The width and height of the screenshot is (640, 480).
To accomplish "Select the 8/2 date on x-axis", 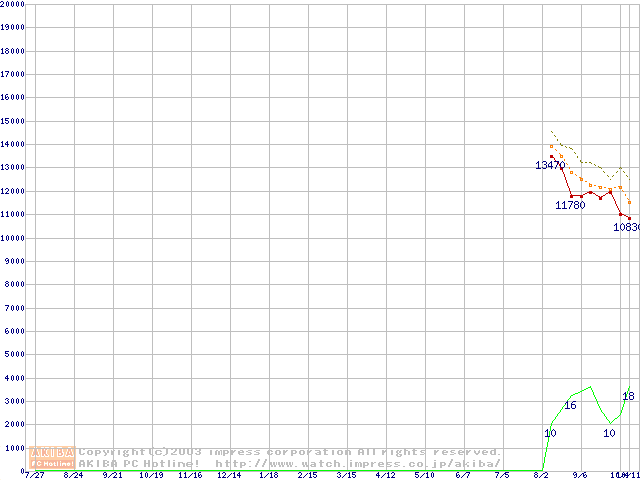I will point(541,475).
